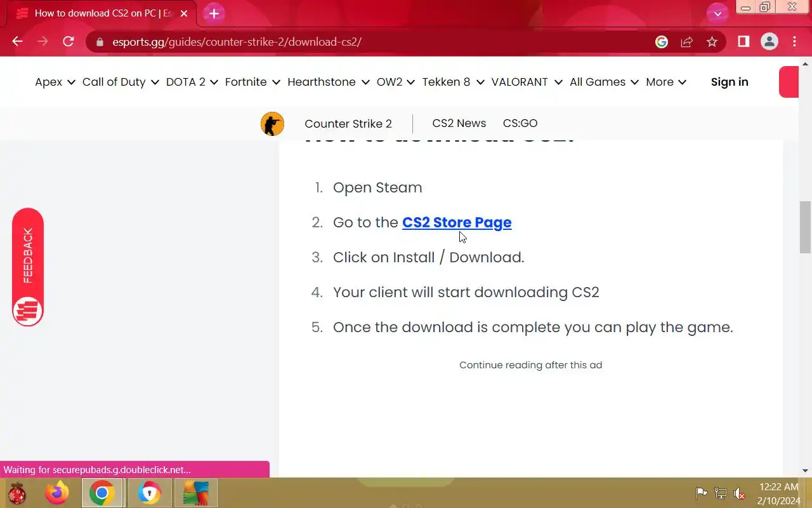
Task: Click the Google icon in address bar
Action: (662, 42)
